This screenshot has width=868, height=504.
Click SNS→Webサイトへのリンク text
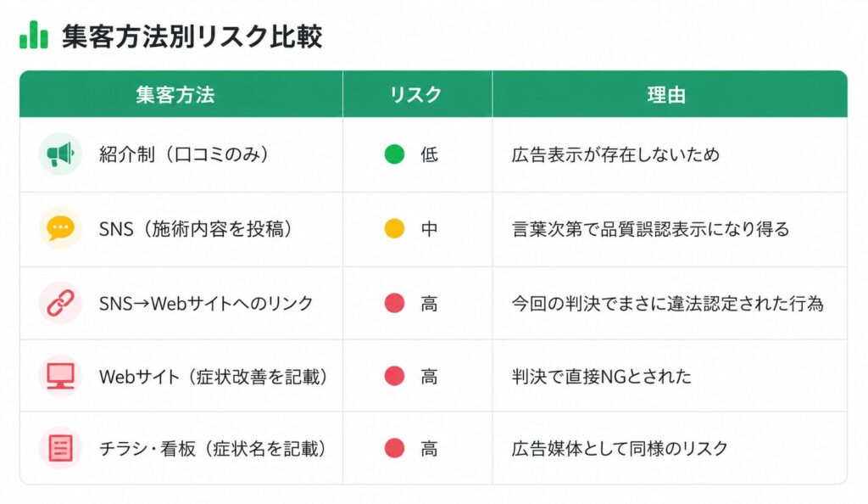click(x=206, y=303)
